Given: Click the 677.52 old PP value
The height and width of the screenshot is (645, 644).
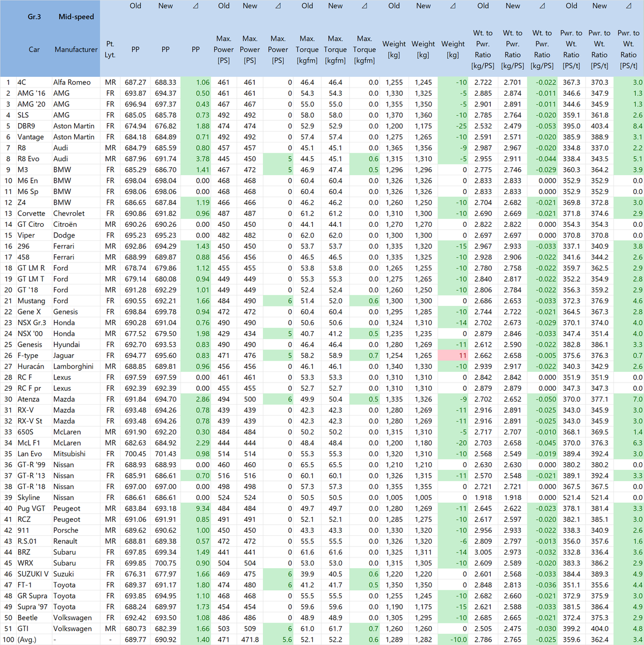Looking at the screenshot, I should 135,334.
